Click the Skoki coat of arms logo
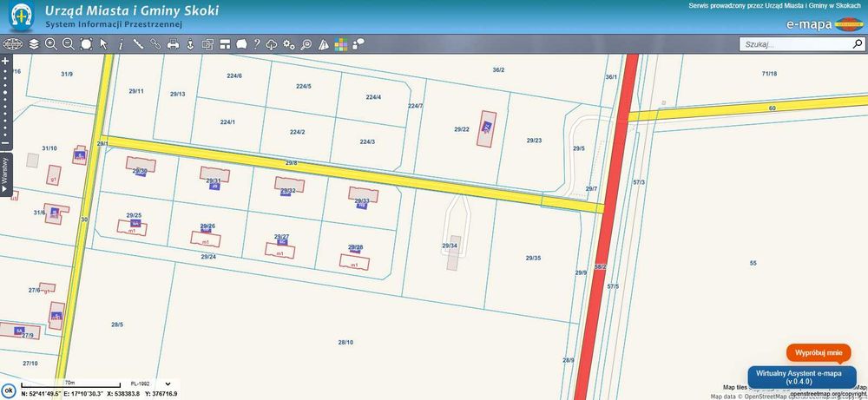Screen dimensions: 868x400 (x=22, y=16)
